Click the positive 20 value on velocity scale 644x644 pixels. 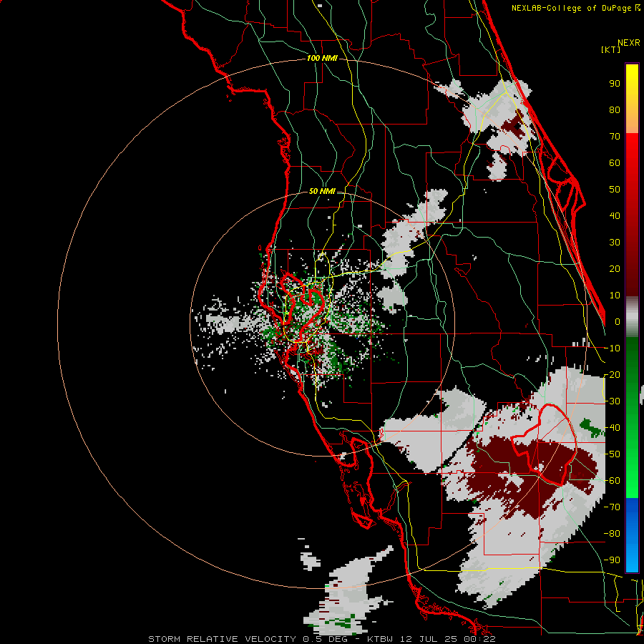[615, 269]
